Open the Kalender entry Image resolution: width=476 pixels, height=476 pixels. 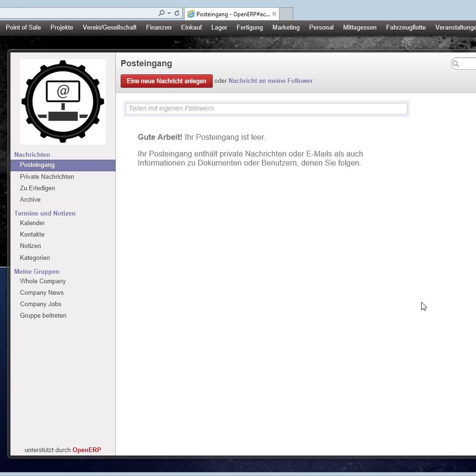pos(32,223)
